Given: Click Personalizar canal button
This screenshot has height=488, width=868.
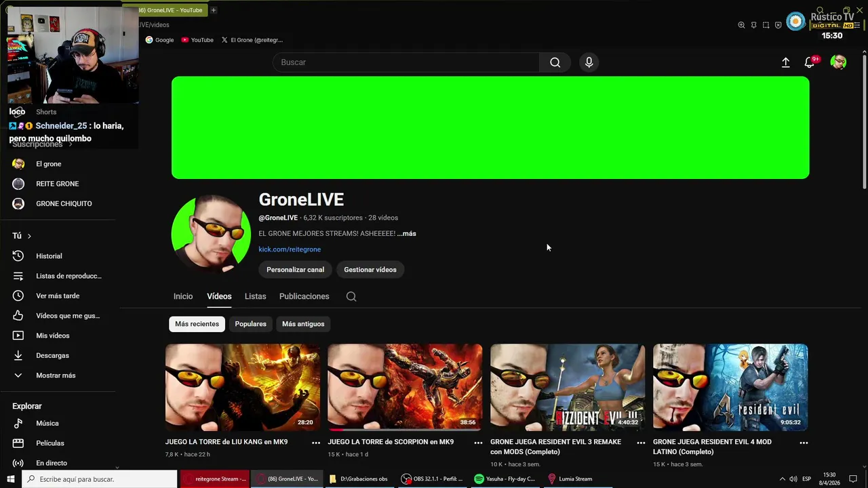Looking at the screenshot, I should [x=295, y=270].
